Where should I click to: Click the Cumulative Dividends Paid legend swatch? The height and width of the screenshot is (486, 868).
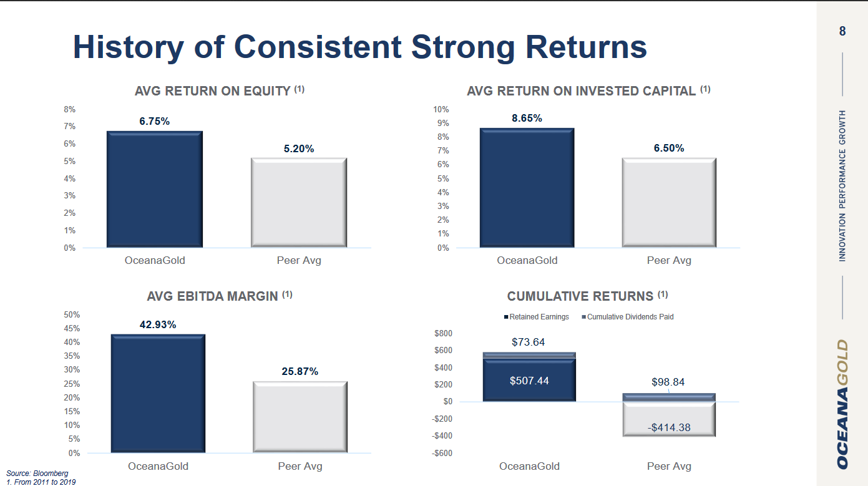[x=583, y=317]
